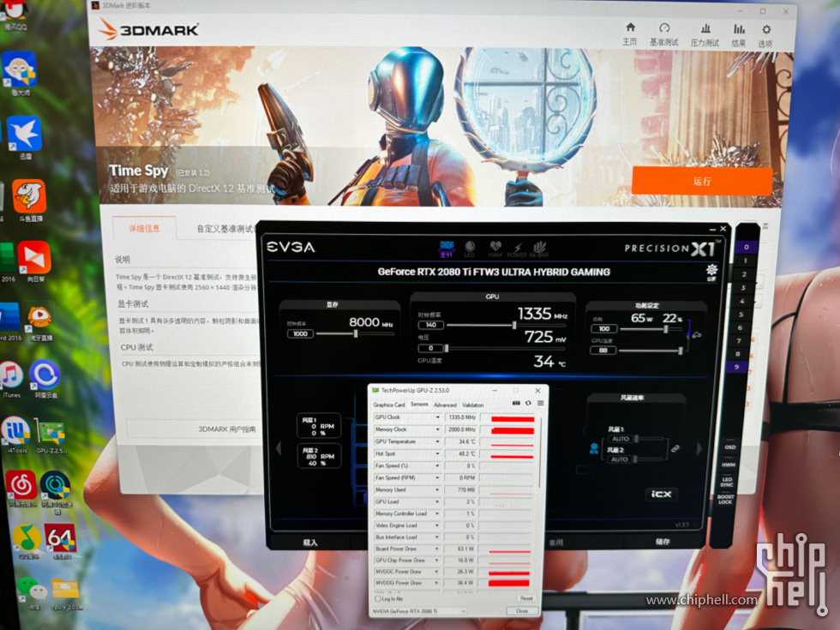The width and height of the screenshot is (840, 630).
Task: Click the 储存 save button in Precision X1
Action: point(663,542)
